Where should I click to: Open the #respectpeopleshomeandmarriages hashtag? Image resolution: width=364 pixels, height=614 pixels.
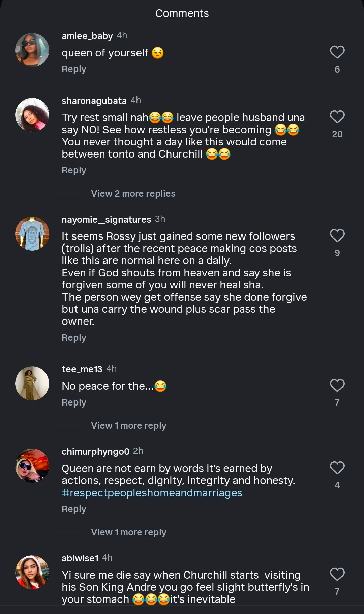click(x=152, y=493)
